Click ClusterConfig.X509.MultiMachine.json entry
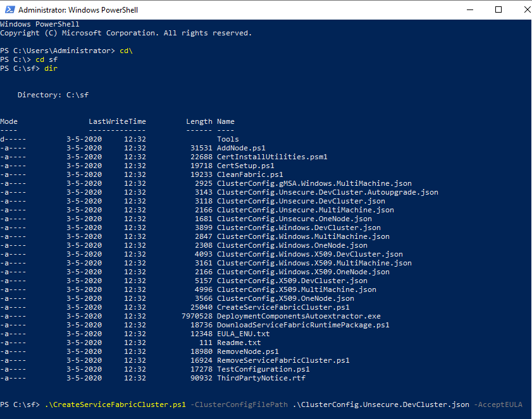The image size is (532, 419). coord(297,289)
